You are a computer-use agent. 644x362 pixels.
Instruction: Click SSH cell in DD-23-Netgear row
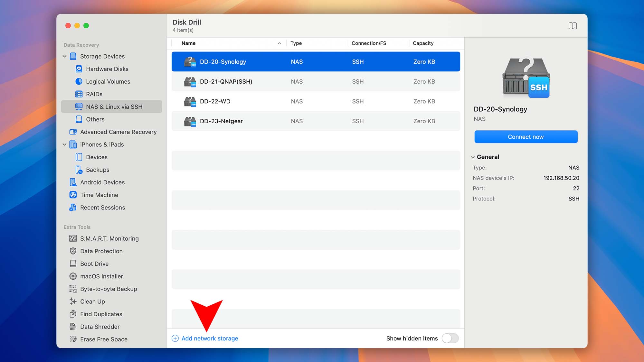click(x=358, y=121)
